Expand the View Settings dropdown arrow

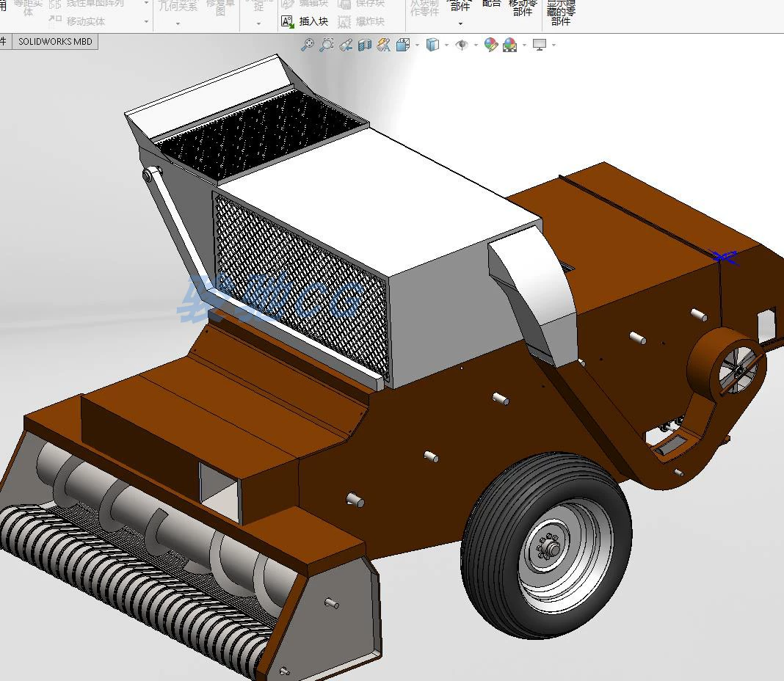click(x=553, y=45)
